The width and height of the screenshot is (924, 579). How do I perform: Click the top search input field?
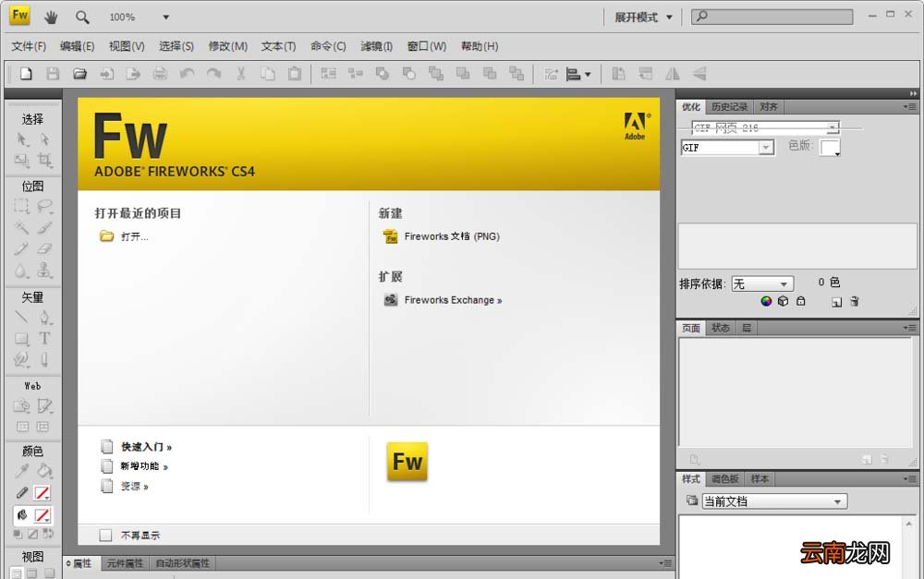(772, 17)
